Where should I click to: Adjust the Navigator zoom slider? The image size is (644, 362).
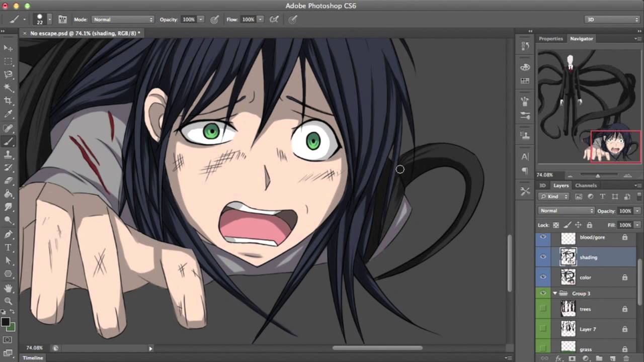click(598, 175)
